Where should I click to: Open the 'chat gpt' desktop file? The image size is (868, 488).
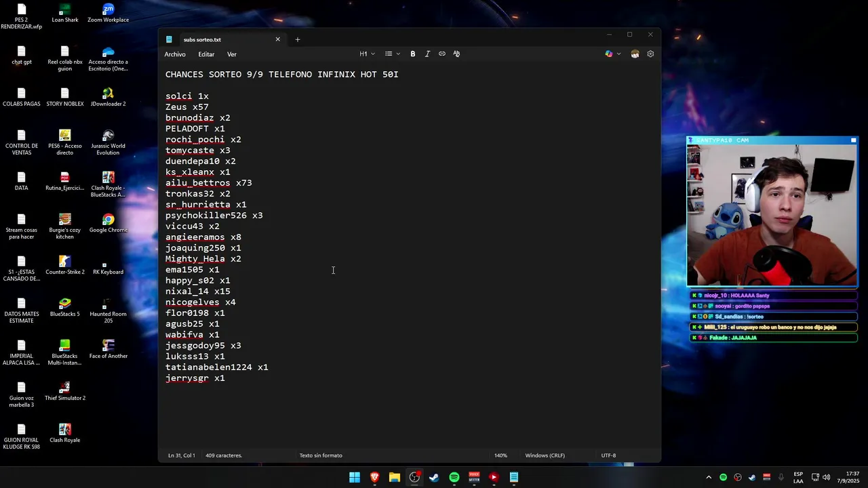click(21, 56)
